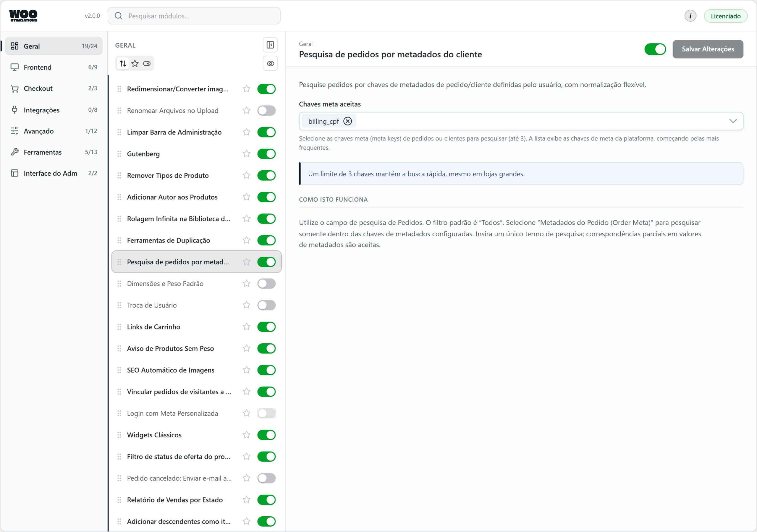Turn on Troca de Usuário toggle

coord(266,305)
